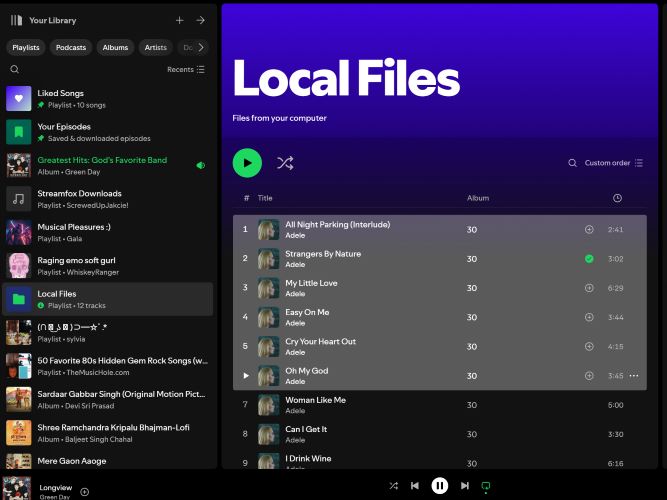Filter library by Albums
Screen dimensions: 667x500
(115, 47)
